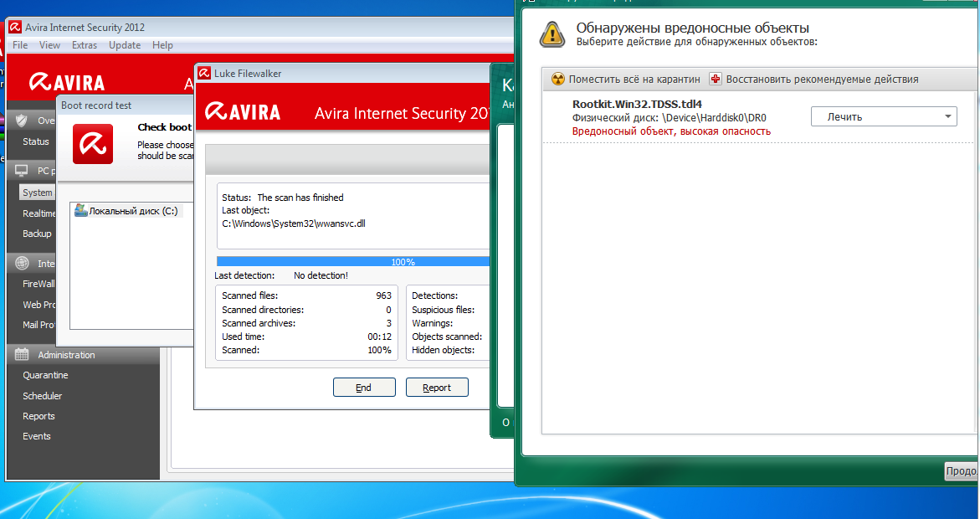Click the radiation quarantine icon

point(558,80)
